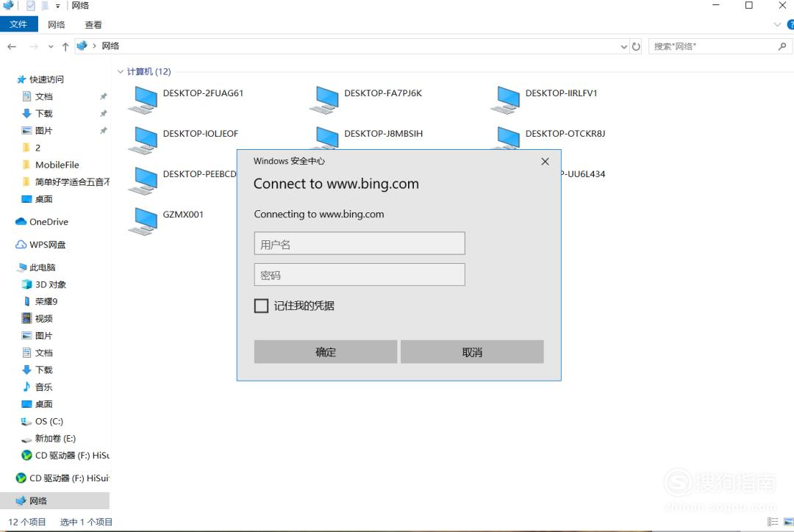Image resolution: width=794 pixels, height=532 pixels.
Task: Go up one folder level
Action: [x=65, y=46]
